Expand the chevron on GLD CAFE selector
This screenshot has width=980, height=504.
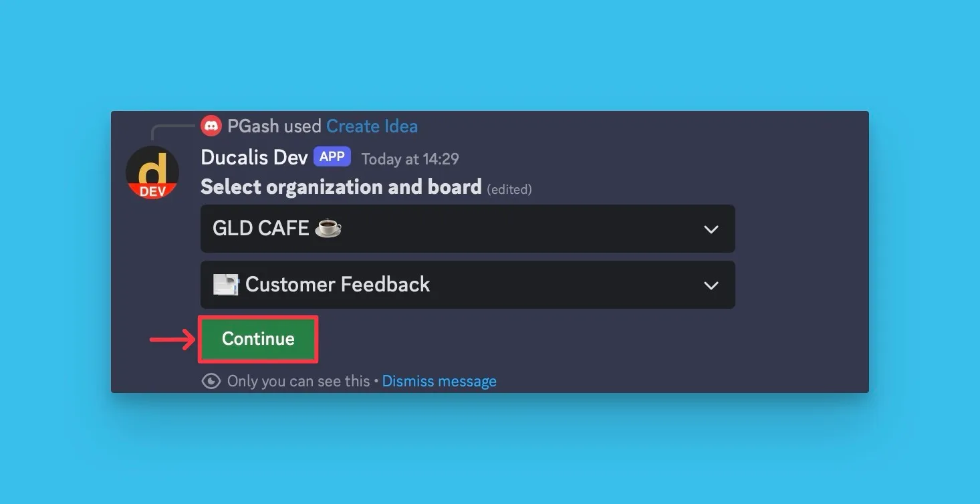point(711,229)
